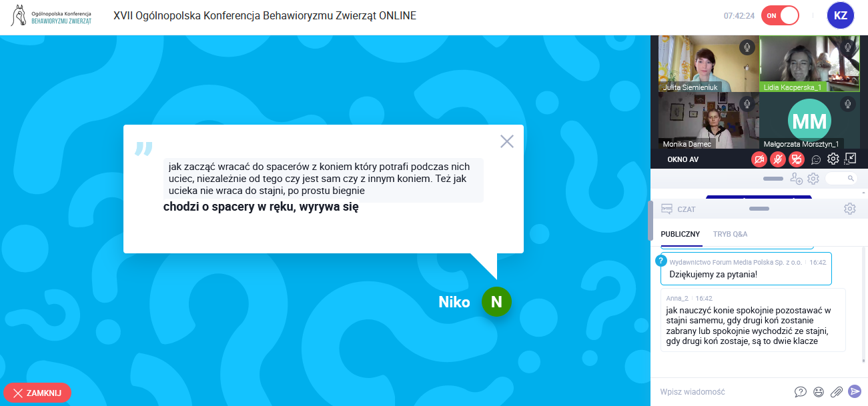The width and height of the screenshot is (868, 406).
Task: Click the participants panel drag handle
Action: tap(773, 179)
